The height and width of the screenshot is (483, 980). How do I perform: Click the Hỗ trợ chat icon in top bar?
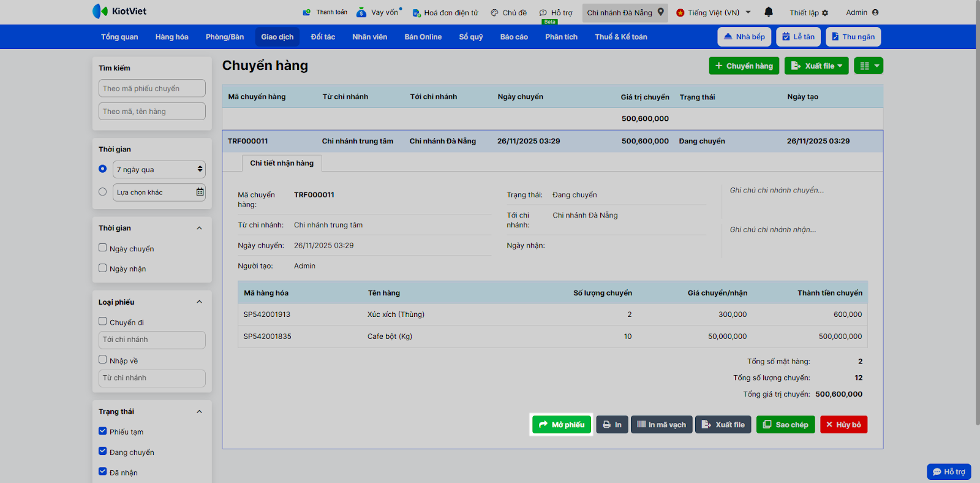[543, 12]
